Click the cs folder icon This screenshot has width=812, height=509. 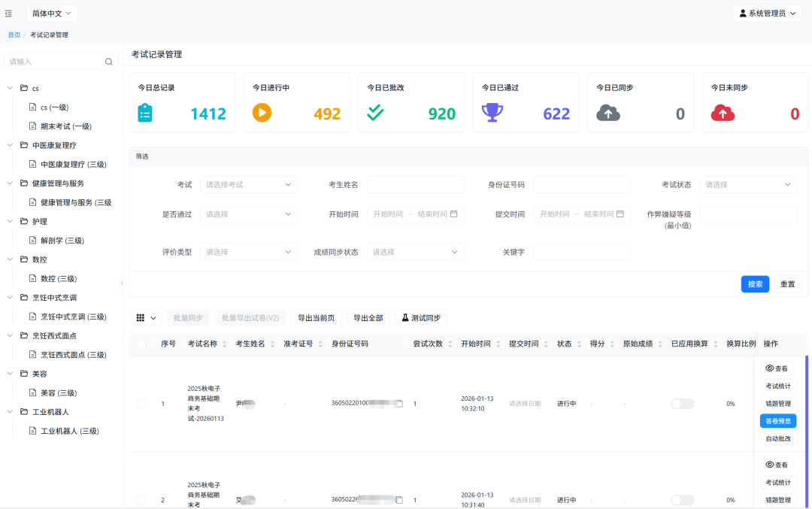pyautogui.click(x=24, y=88)
